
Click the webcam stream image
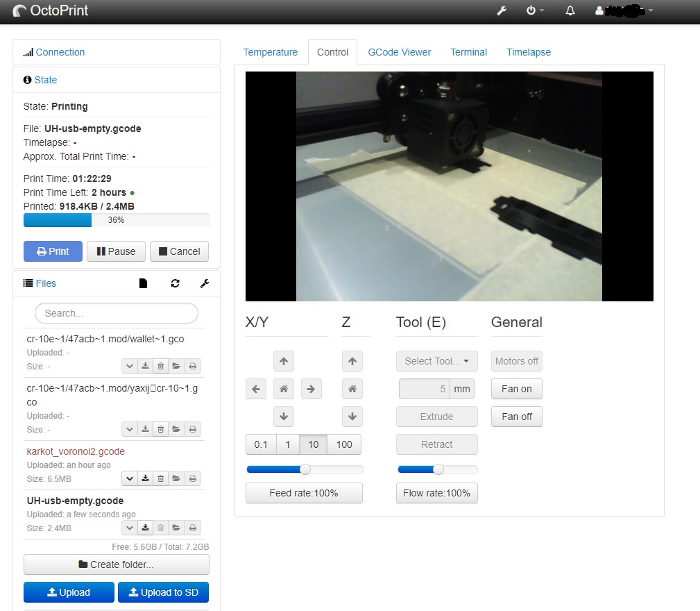(x=449, y=186)
